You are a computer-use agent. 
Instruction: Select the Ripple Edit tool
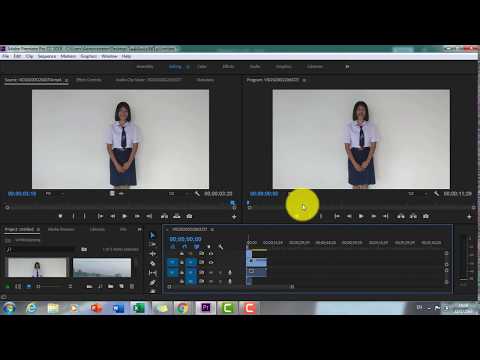click(x=152, y=254)
